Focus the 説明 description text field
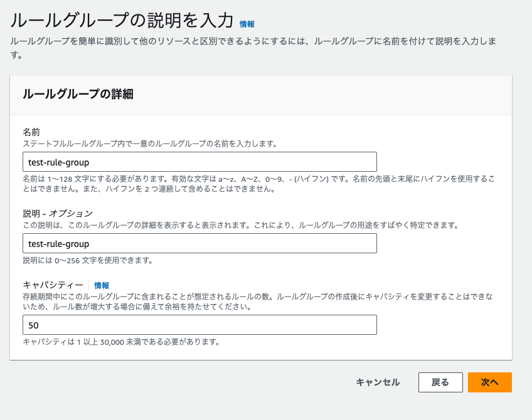This screenshot has height=420, width=532. pos(199,243)
